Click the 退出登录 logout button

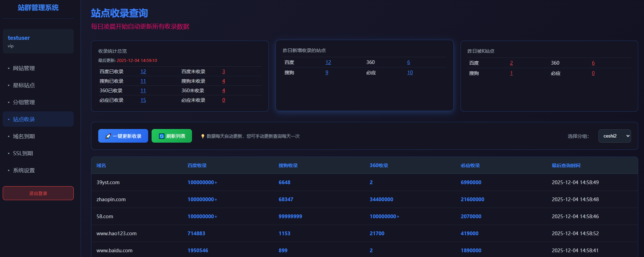[38, 193]
